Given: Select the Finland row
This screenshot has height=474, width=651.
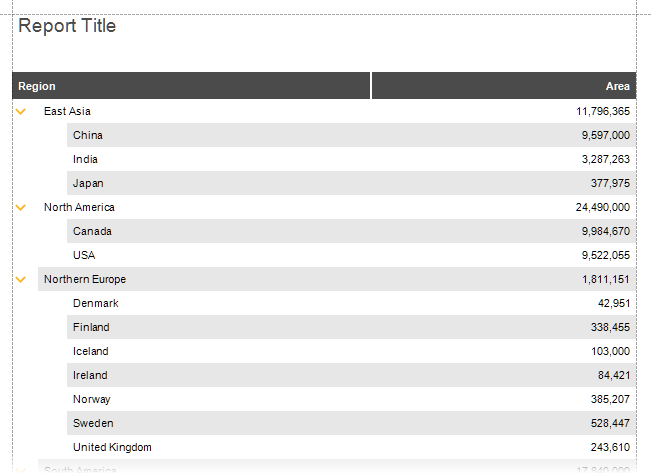Looking at the screenshot, I should point(351,327).
